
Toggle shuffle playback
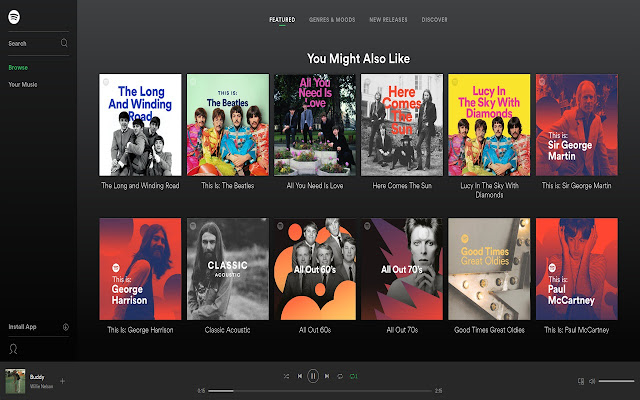click(x=286, y=376)
